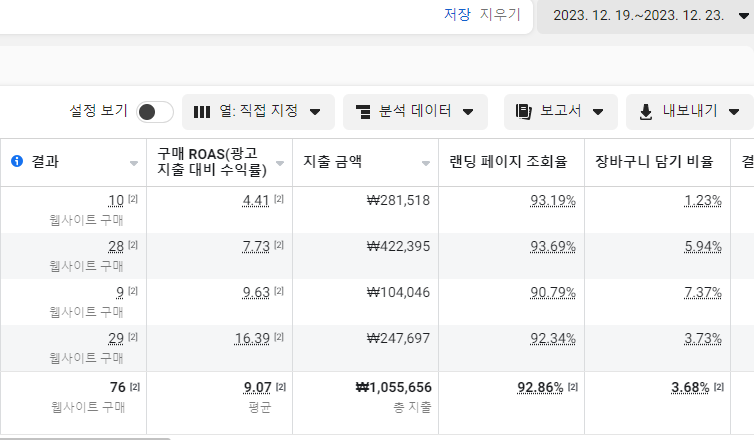Open the 결과 column header sort arrow
Screen dimensions: 754x440
coord(134,163)
